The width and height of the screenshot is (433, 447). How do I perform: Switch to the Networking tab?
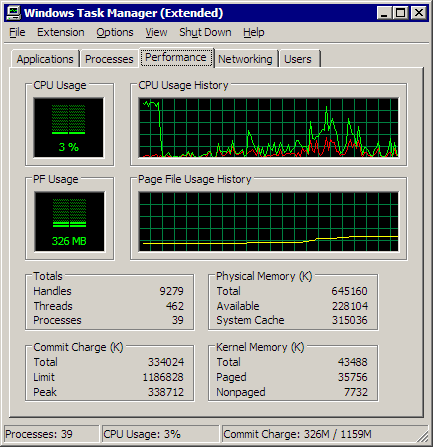point(245,59)
